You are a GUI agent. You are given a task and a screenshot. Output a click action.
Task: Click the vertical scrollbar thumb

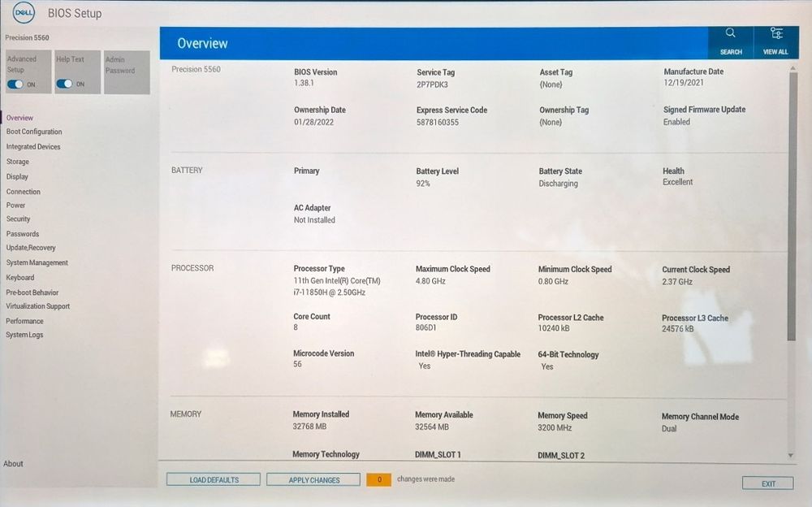pos(792,206)
